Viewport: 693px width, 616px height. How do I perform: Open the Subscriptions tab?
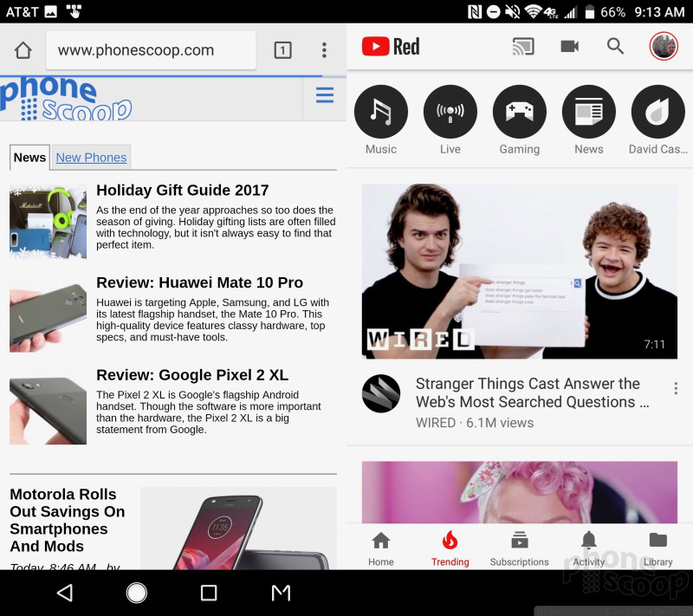[519, 548]
